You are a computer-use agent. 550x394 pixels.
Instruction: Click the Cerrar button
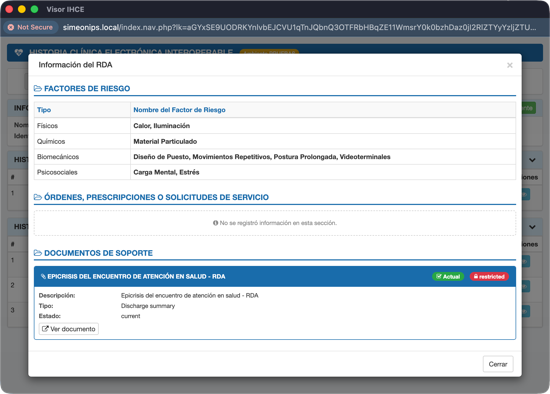point(498,364)
